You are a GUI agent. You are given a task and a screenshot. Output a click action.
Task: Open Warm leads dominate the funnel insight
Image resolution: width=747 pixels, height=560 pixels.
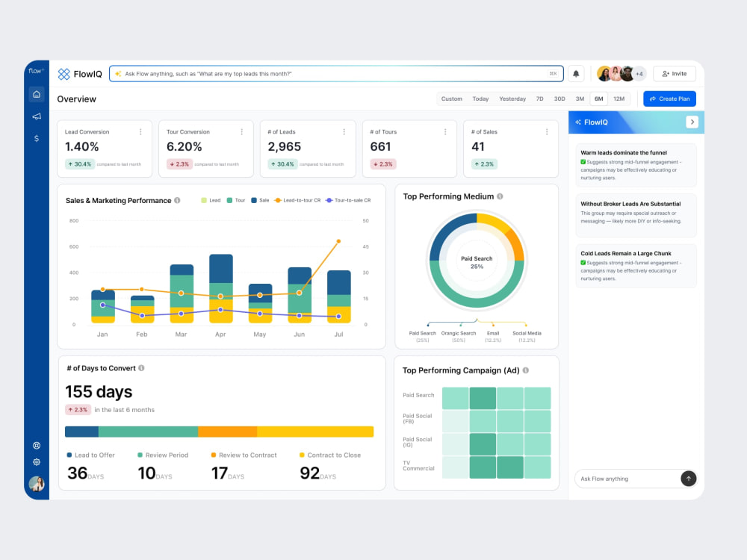click(636, 165)
